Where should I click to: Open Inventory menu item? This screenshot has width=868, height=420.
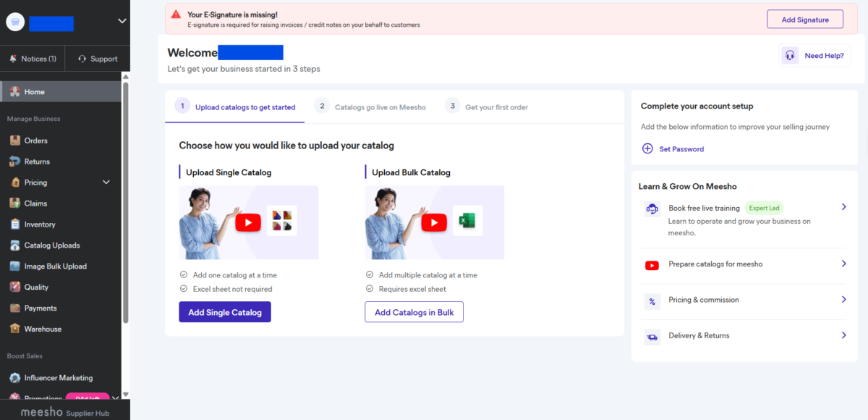tap(61, 224)
